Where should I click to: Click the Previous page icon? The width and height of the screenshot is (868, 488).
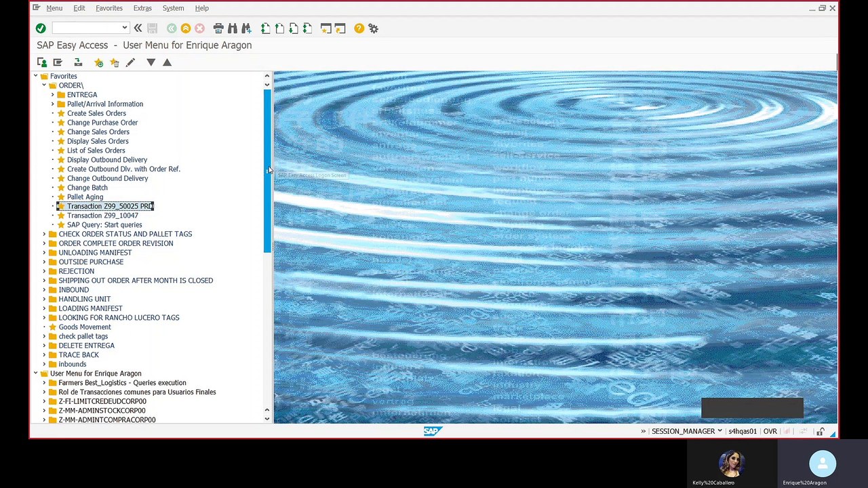click(279, 28)
